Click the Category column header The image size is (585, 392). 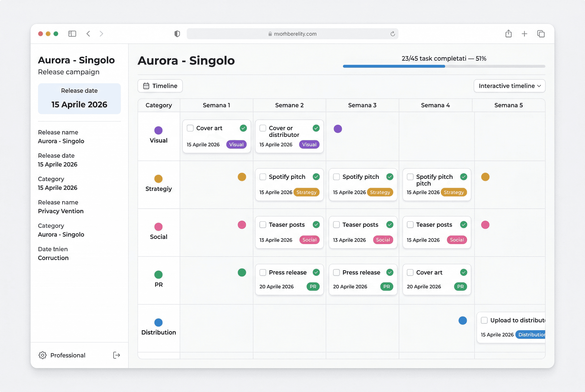point(158,105)
